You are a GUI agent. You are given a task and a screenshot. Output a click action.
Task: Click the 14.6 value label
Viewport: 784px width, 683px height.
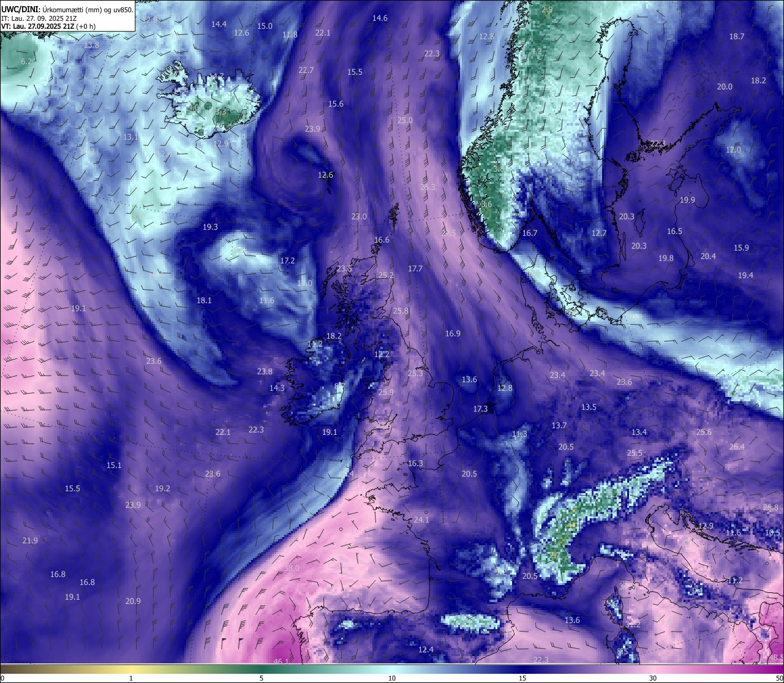tap(380, 18)
